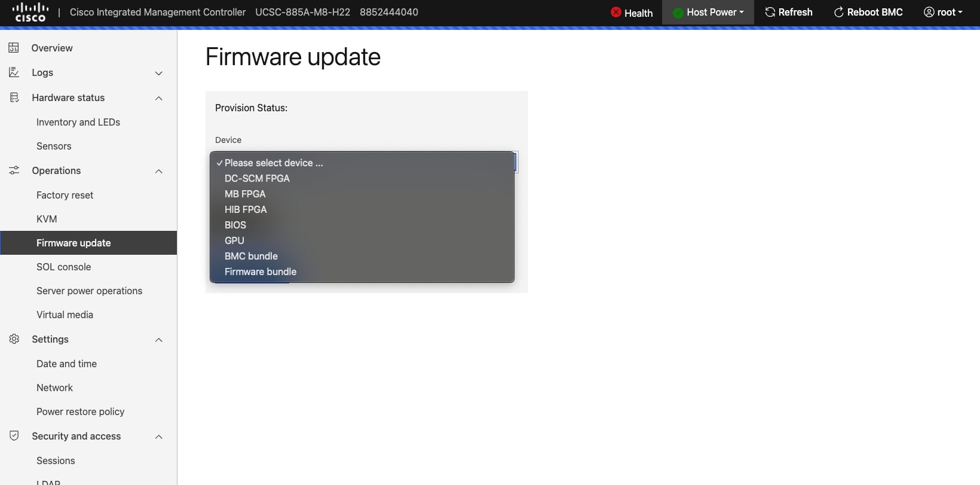Click the UCSC-885A-M8-H22 model name
The width and height of the screenshot is (980, 485).
(x=303, y=12)
